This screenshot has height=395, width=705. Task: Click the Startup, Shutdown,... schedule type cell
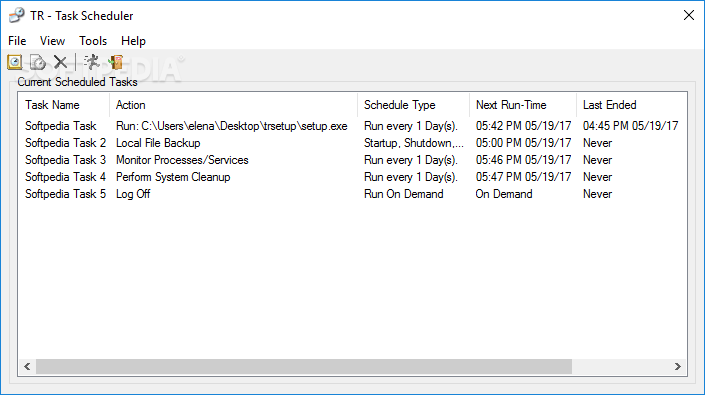(414, 143)
